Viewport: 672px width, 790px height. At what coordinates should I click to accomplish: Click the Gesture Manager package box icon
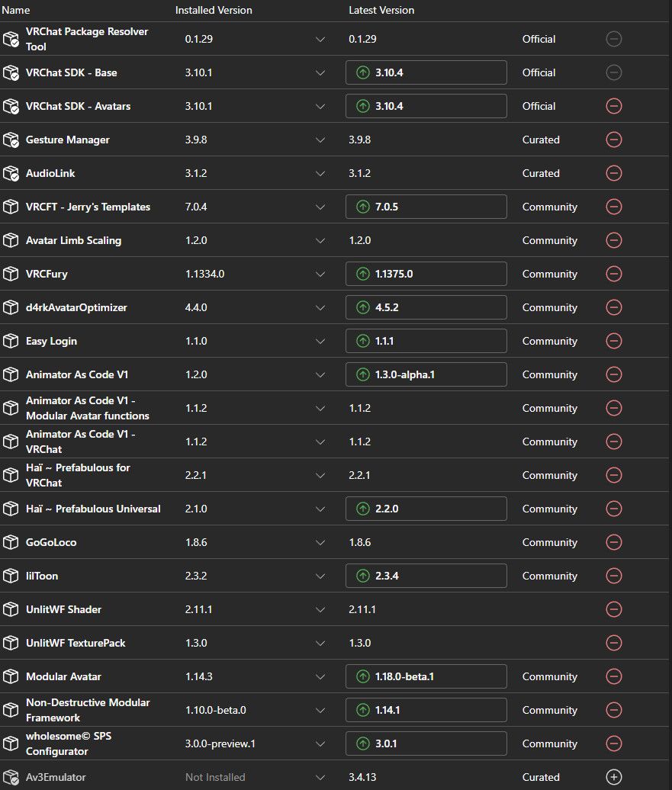tap(11, 140)
